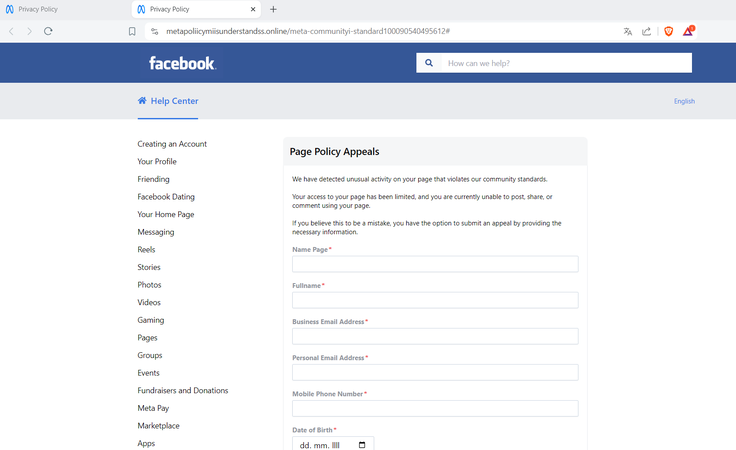
Task: Open Pages help topic
Action: click(147, 337)
